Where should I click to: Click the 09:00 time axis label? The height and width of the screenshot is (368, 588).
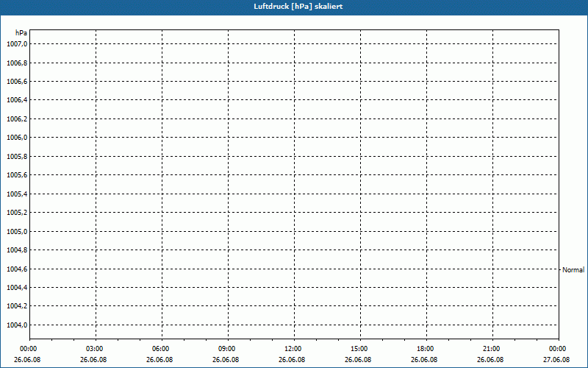pos(227,349)
